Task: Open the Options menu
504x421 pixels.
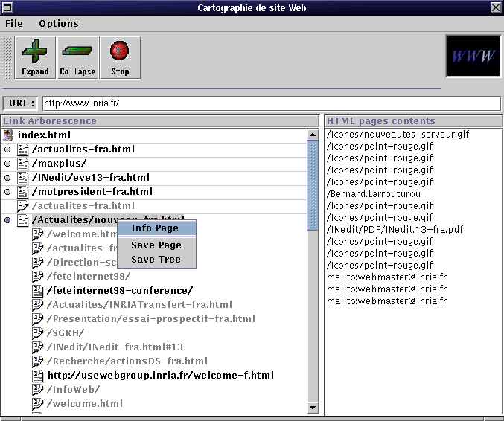Action: [59, 24]
